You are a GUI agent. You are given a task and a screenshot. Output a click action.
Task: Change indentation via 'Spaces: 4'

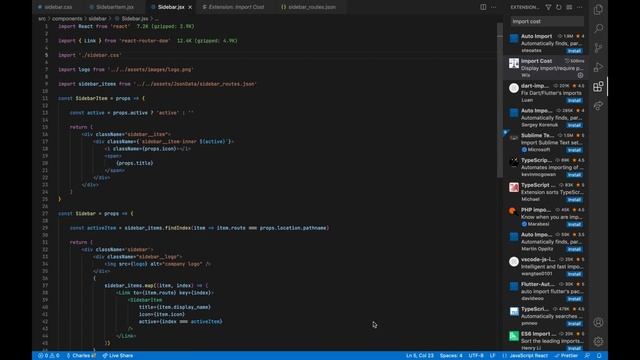click(451, 356)
